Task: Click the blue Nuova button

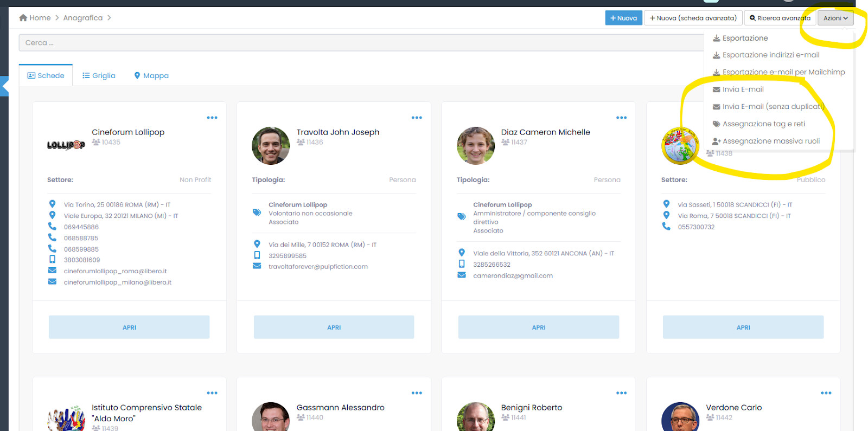Action: (623, 18)
